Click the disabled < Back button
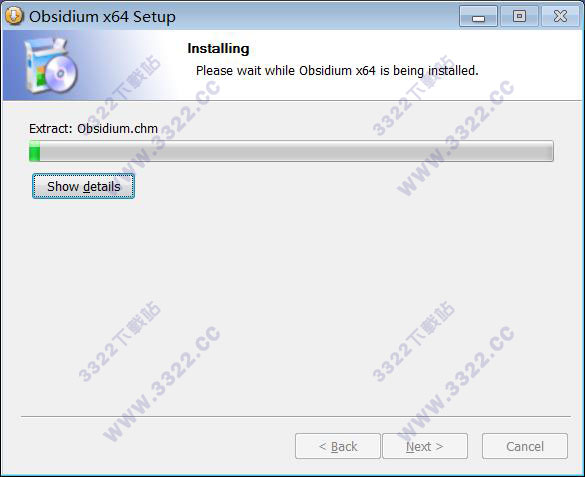 pos(338,446)
